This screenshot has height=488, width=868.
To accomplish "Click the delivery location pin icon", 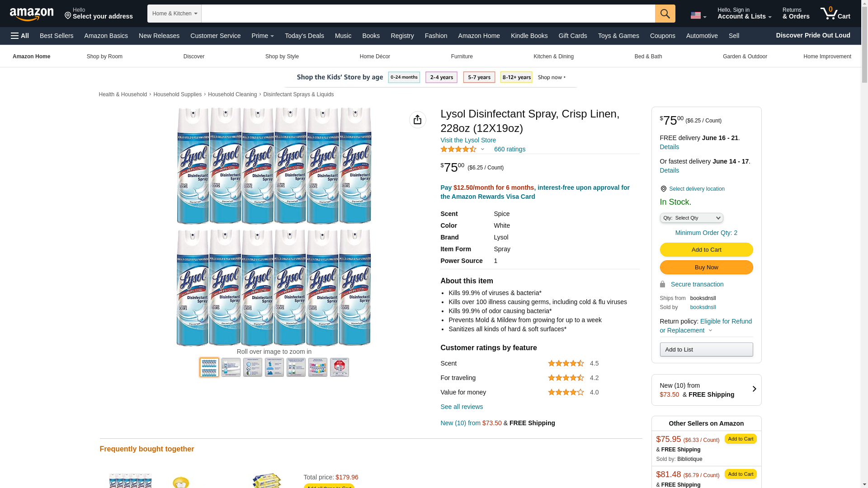I will (x=663, y=189).
